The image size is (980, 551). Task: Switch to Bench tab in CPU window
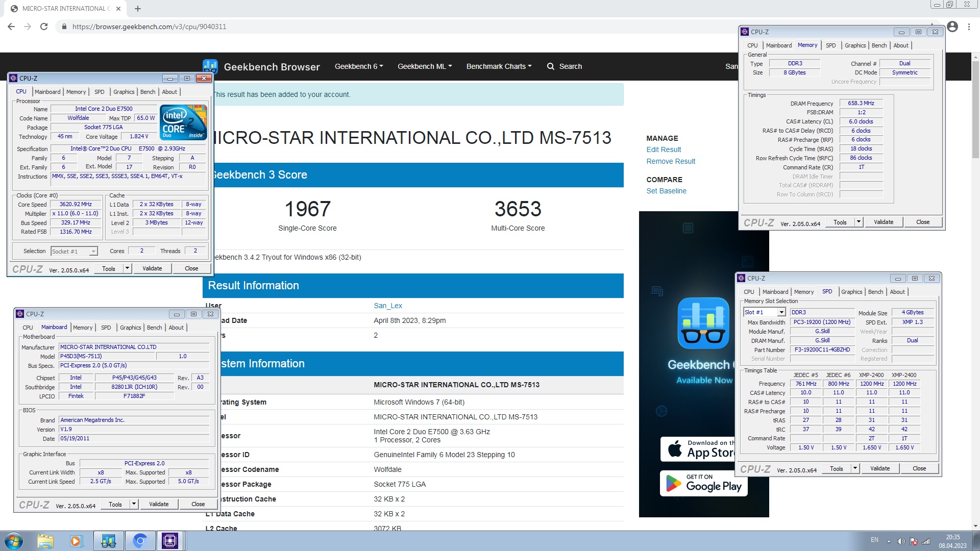coord(148,92)
